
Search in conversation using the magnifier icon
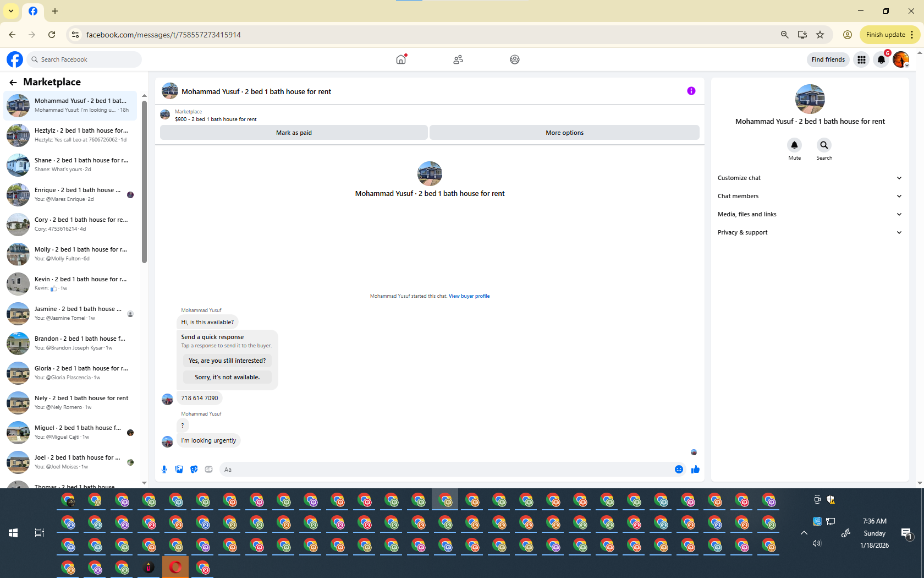(x=824, y=145)
